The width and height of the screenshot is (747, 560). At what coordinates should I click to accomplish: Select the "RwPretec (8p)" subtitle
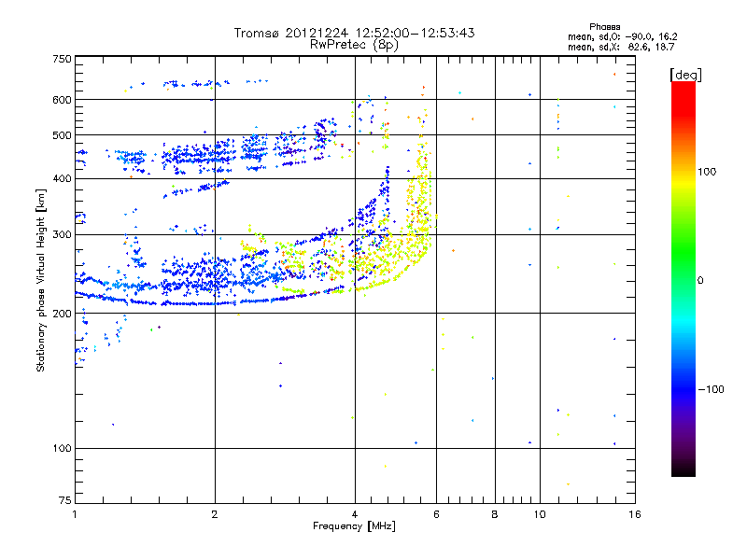tap(354, 45)
